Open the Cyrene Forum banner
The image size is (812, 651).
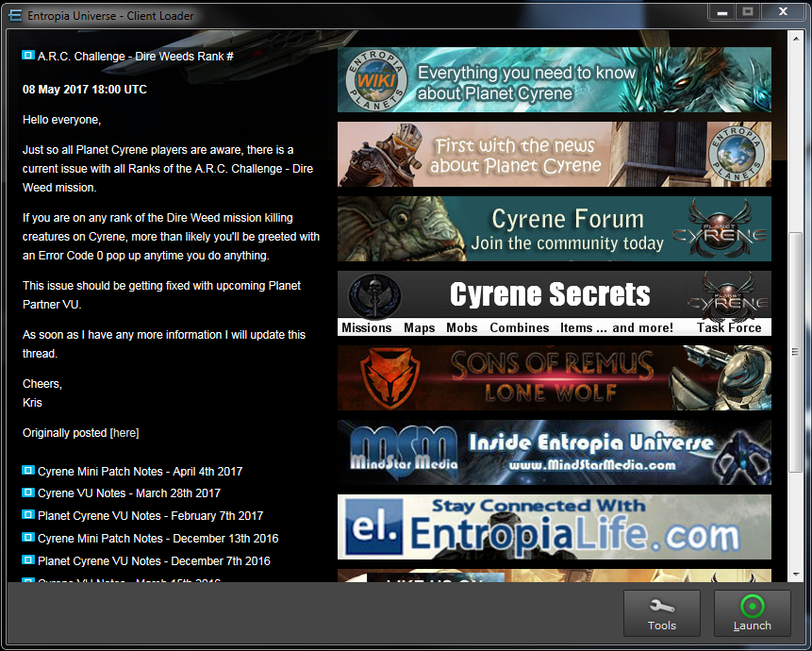pos(555,229)
